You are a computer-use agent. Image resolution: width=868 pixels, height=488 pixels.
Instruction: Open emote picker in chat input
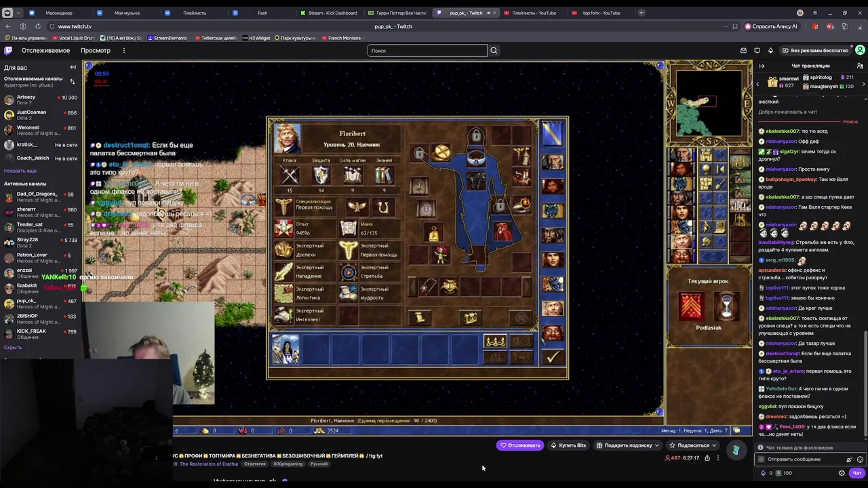(x=860, y=459)
